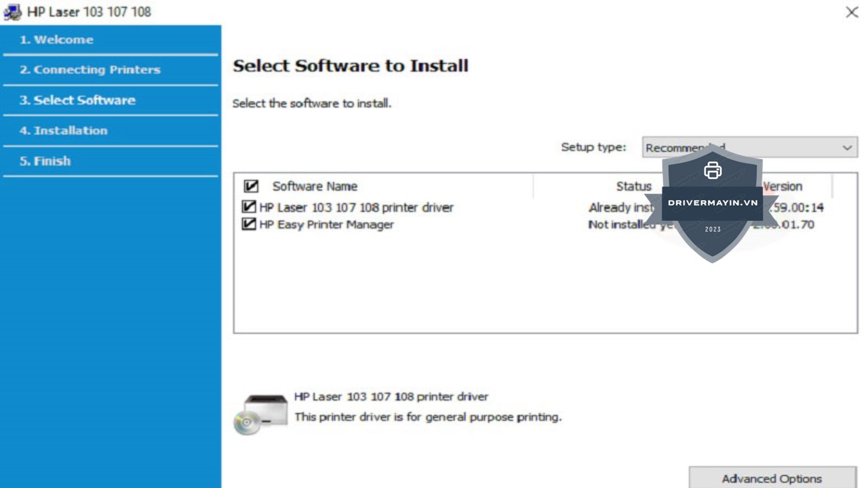Click the Setup type dropdown arrow

coord(847,148)
